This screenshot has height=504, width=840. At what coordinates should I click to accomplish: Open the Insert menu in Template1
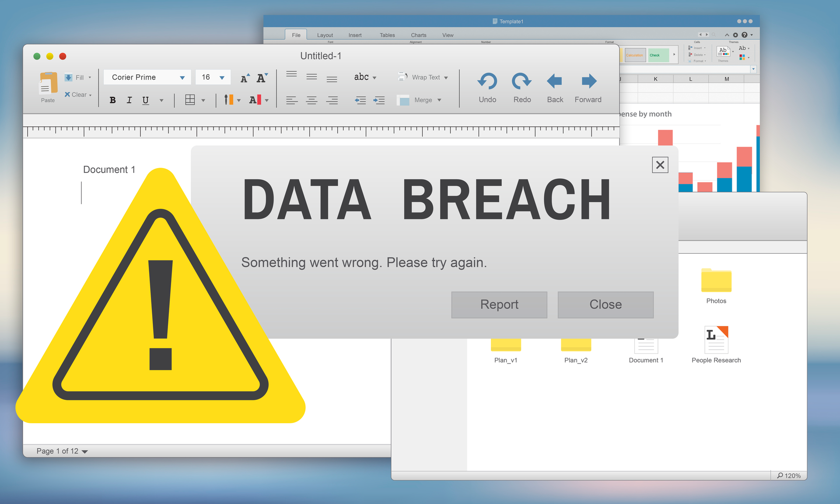[355, 35]
